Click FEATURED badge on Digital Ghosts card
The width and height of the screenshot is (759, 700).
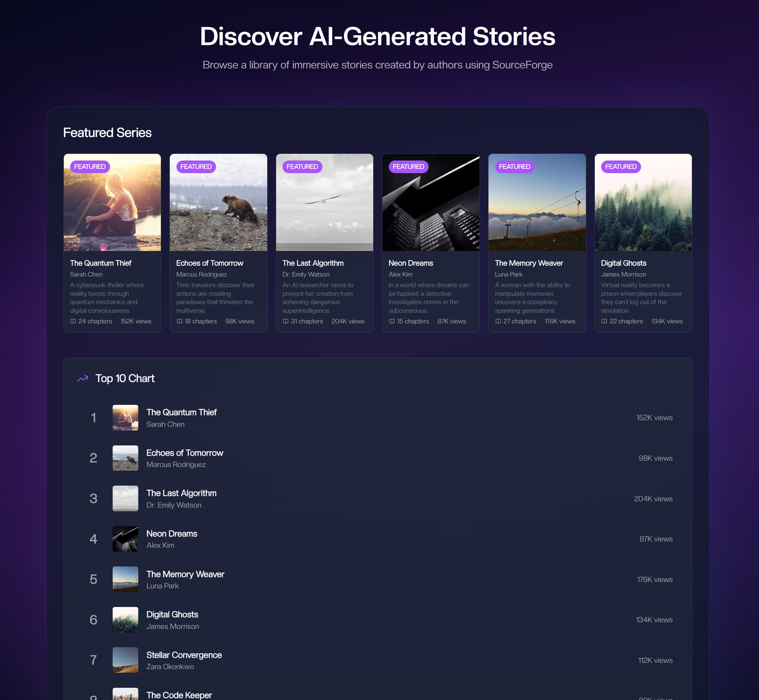click(621, 167)
